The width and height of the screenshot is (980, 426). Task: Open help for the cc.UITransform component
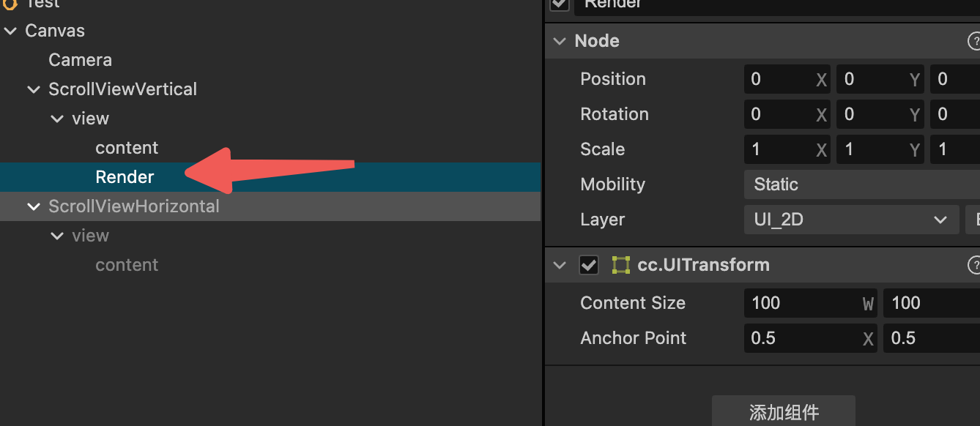[x=975, y=265]
